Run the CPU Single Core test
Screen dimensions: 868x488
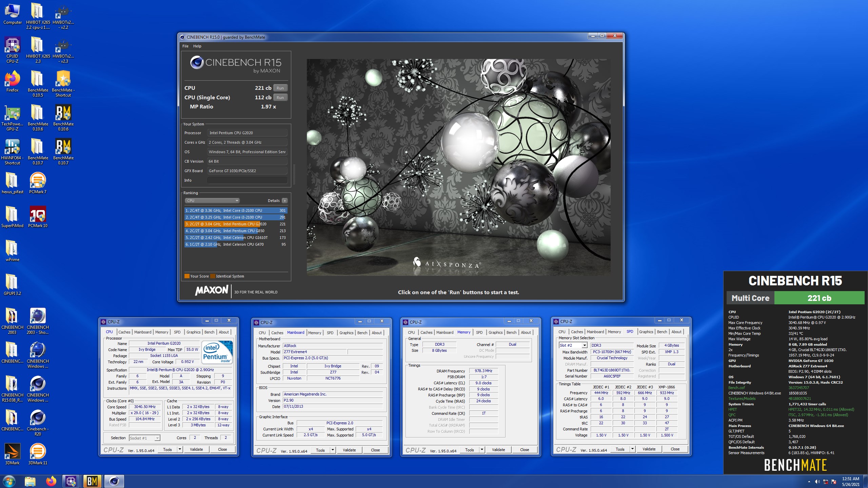click(x=280, y=98)
